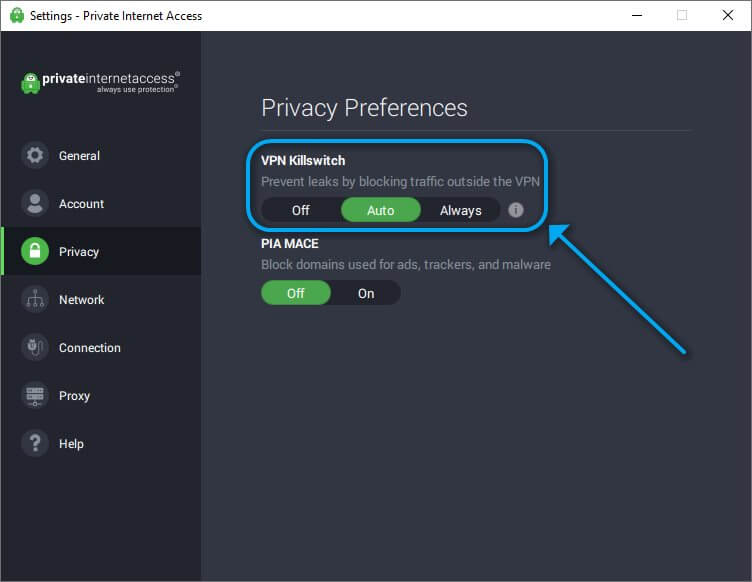
Task: Turn PIA MACE Off
Action: click(296, 293)
